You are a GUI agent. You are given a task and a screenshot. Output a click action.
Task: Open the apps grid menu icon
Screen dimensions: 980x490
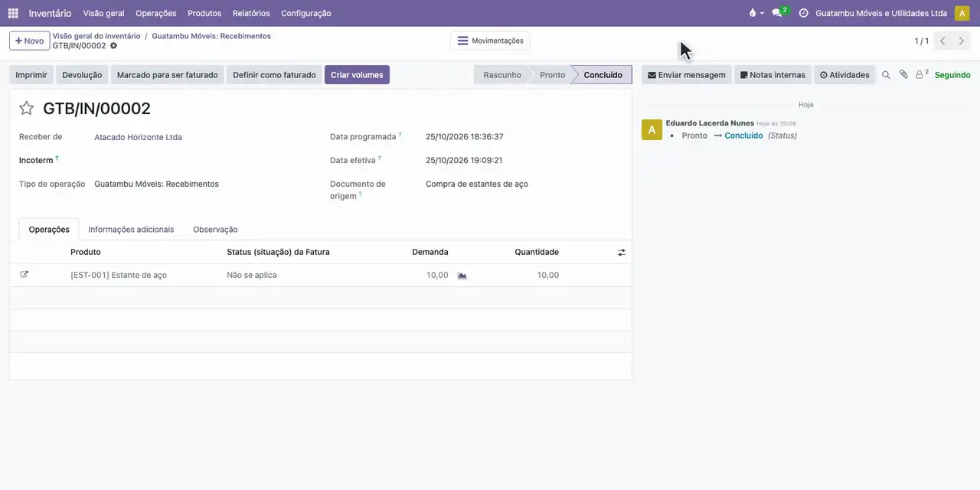13,13
